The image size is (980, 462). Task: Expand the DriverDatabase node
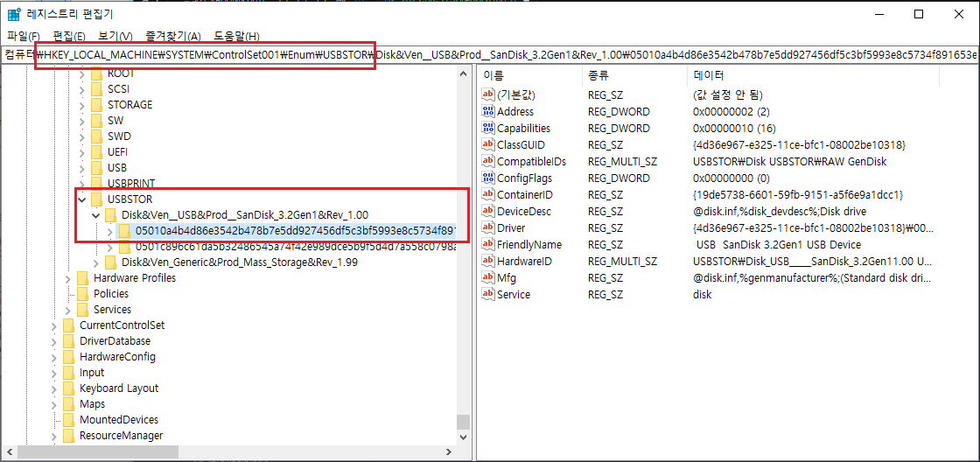point(53,340)
